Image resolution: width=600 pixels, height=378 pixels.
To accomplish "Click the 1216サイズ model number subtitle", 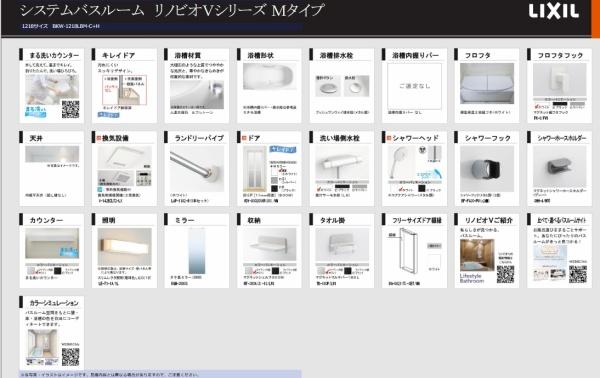I will (61, 26).
